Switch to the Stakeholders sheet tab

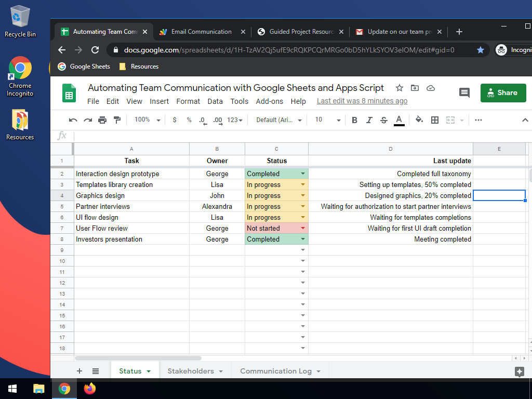click(x=190, y=371)
